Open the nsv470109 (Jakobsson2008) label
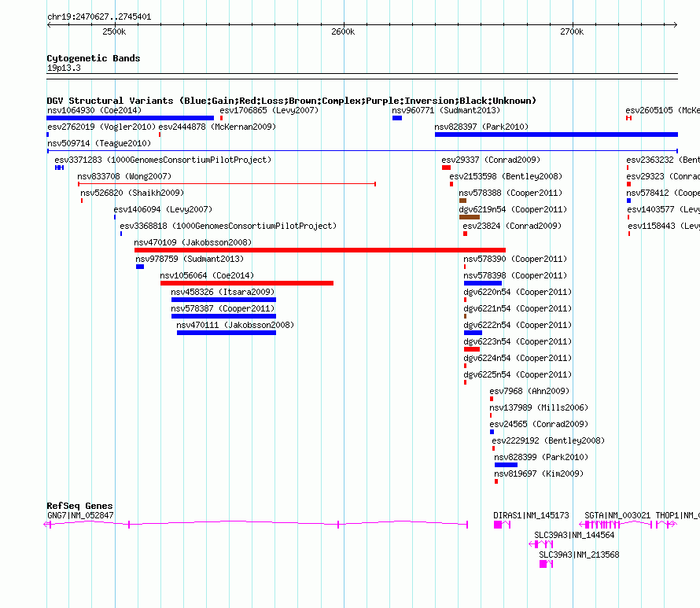 click(x=193, y=242)
